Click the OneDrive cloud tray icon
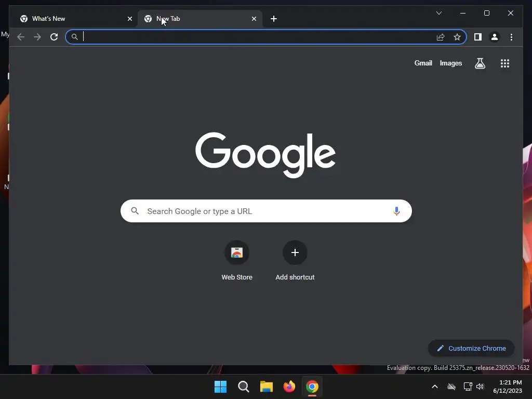This screenshot has width=532, height=399. [x=451, y=387]
